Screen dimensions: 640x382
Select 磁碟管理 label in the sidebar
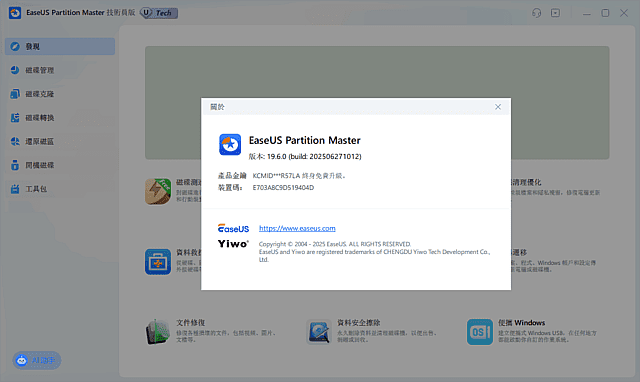pyautogui.click(x=40, y=70)
